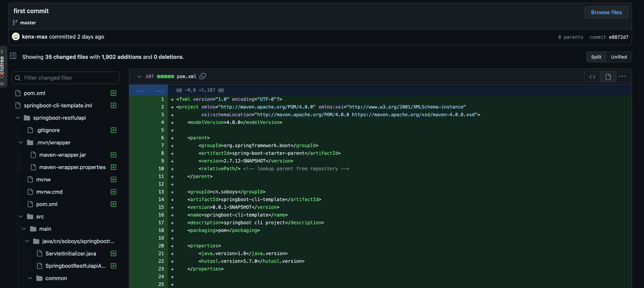
Task: Click the diffstat green blocks for pom.xml
Action: [x=166, y=77]
